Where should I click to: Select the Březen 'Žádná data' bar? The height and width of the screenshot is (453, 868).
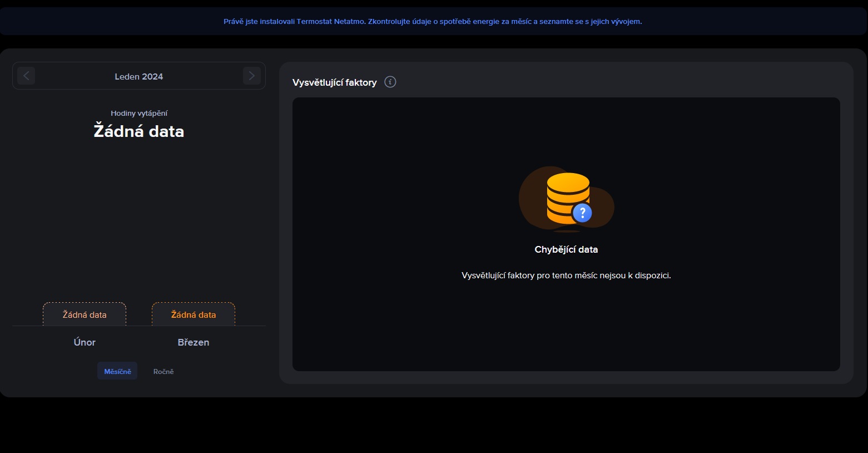coord(194,314)
